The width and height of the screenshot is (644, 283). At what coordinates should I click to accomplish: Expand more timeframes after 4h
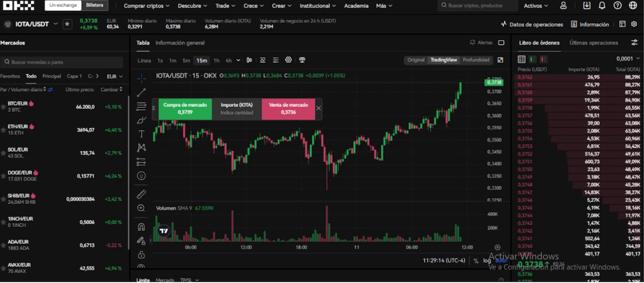[238, 60]
